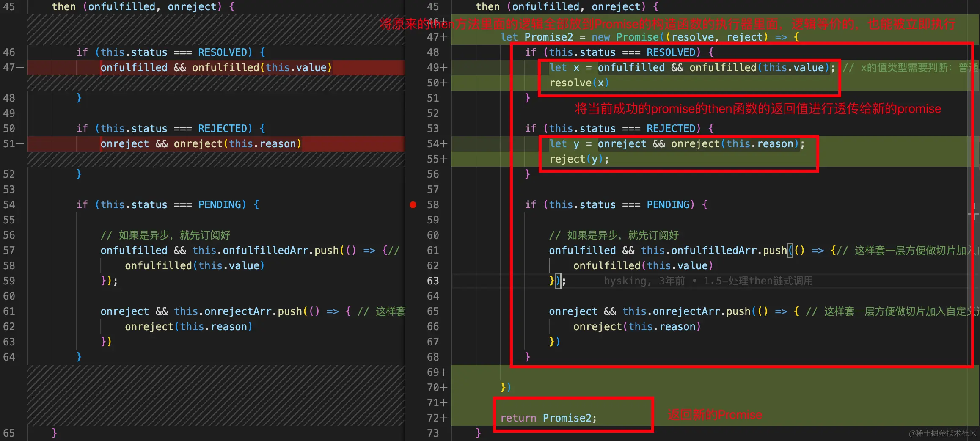
Task: Click the "});" on modified line 63
Action: click(x=557, y=281)
